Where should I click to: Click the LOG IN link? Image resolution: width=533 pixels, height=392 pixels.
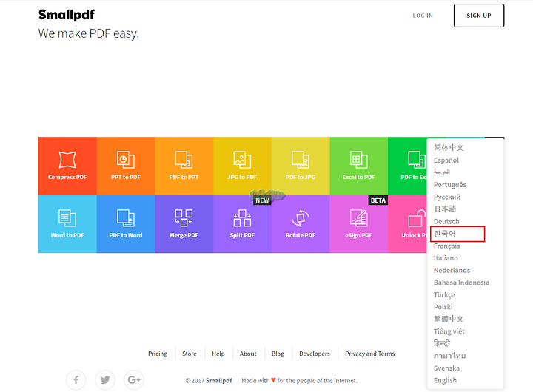point(423,16)
